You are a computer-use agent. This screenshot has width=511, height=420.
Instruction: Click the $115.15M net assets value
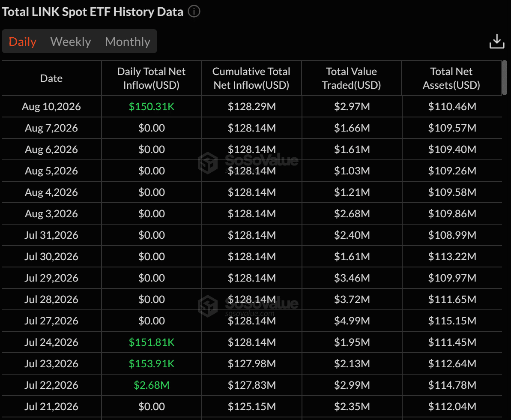452,321
